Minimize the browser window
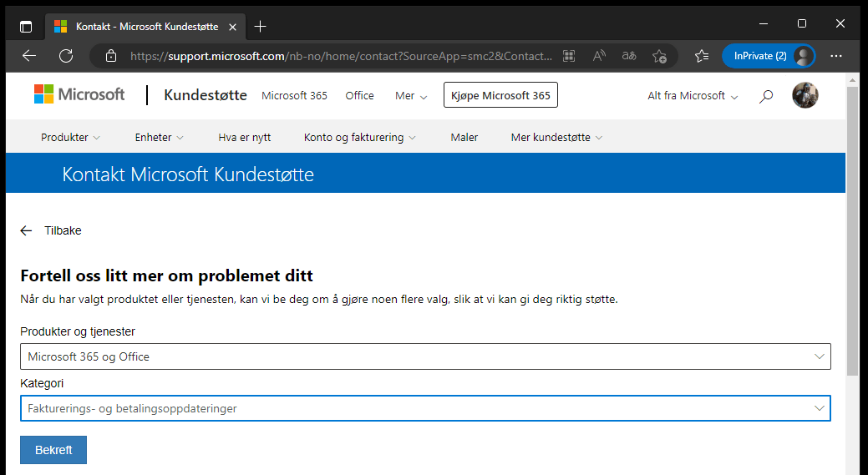 764,23
